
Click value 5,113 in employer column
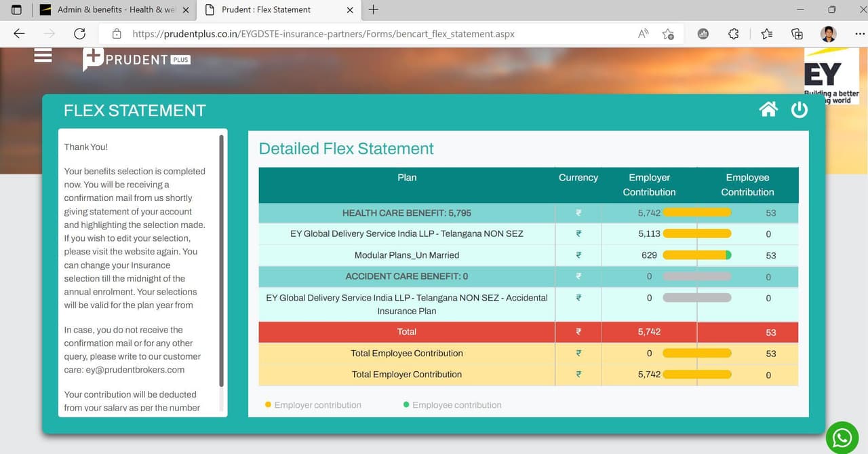(649, 234)
